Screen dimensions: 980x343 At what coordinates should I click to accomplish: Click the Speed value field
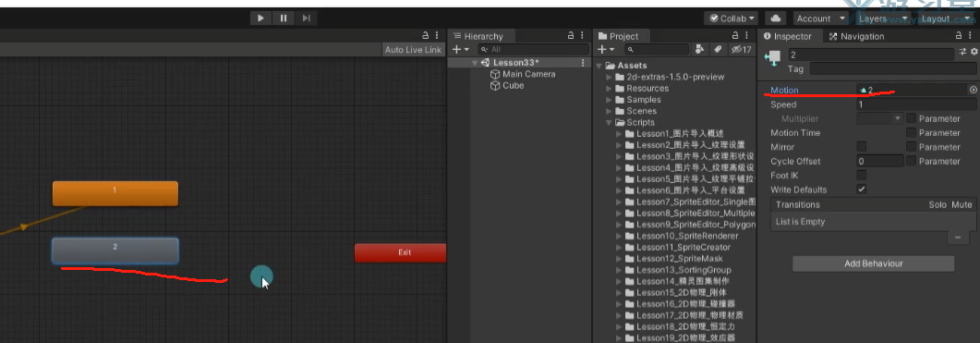click(x=916, y=104)
